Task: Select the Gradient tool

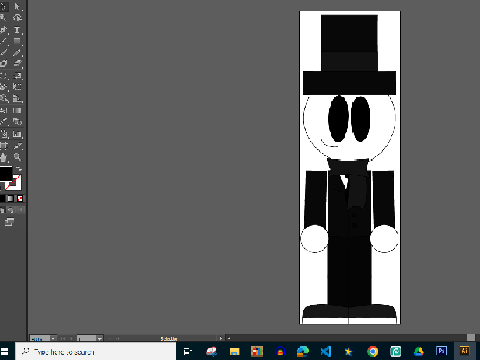Action: click(17, 110)
